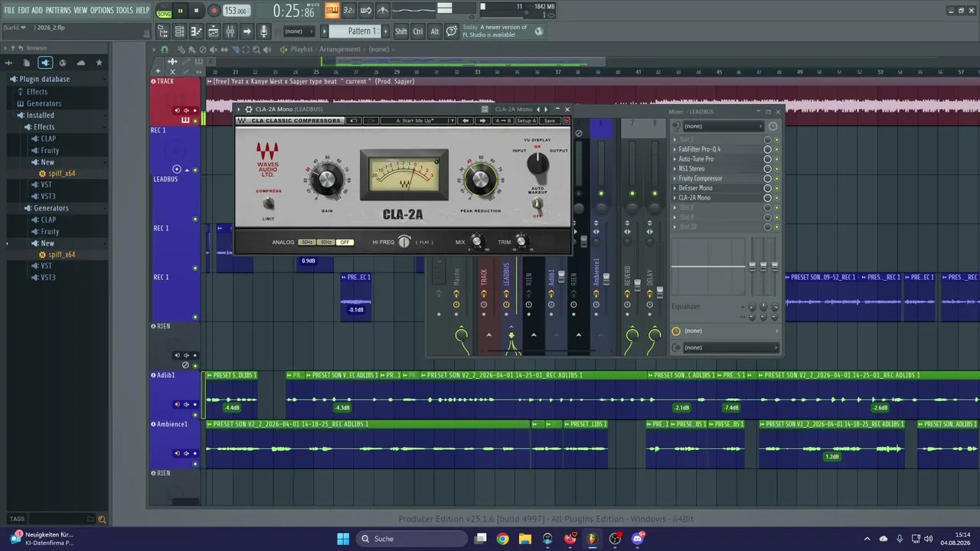
Task: Click the VU Display selector knob
Action: (538, 162)
